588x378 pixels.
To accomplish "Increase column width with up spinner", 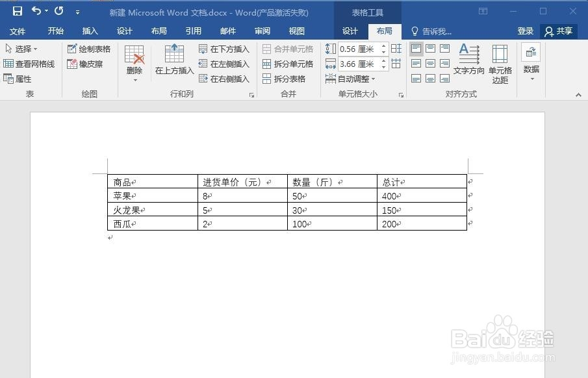I will pyautogui.click(x=383, y=61).
